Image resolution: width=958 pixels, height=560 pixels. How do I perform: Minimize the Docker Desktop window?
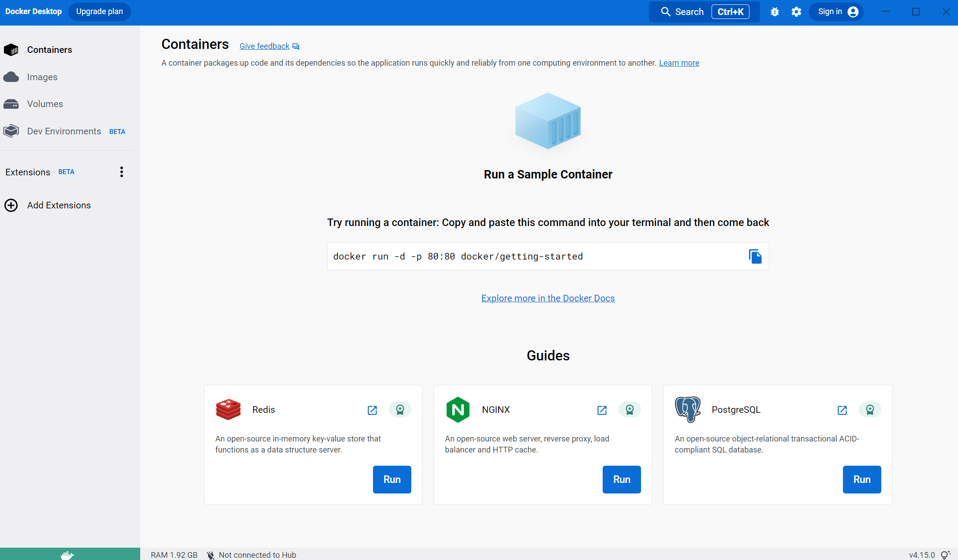885,12
